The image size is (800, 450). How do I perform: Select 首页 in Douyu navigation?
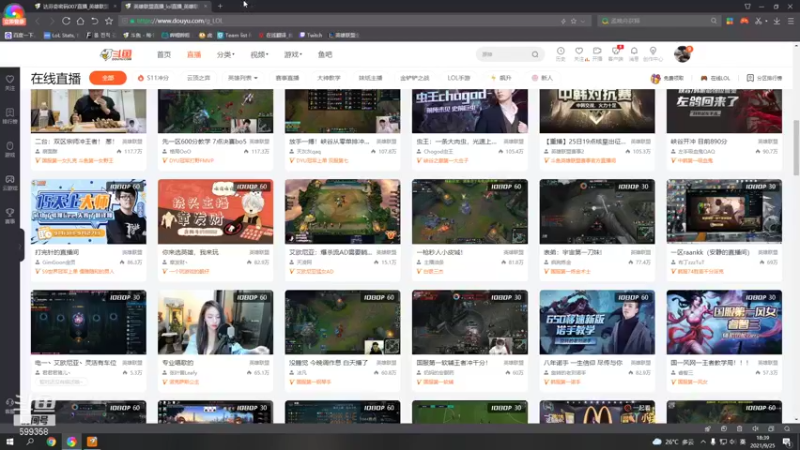[x=164, y=55]
